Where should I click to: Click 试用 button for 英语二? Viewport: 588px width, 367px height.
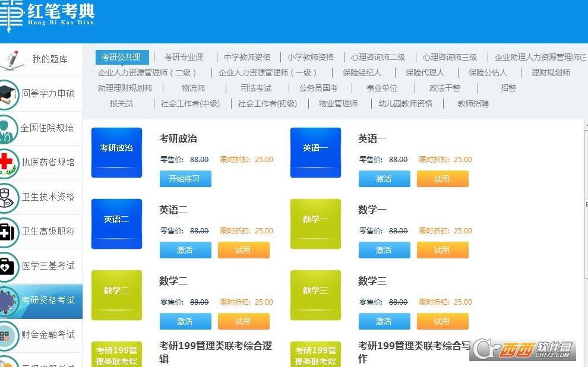(x=244, y=250)
